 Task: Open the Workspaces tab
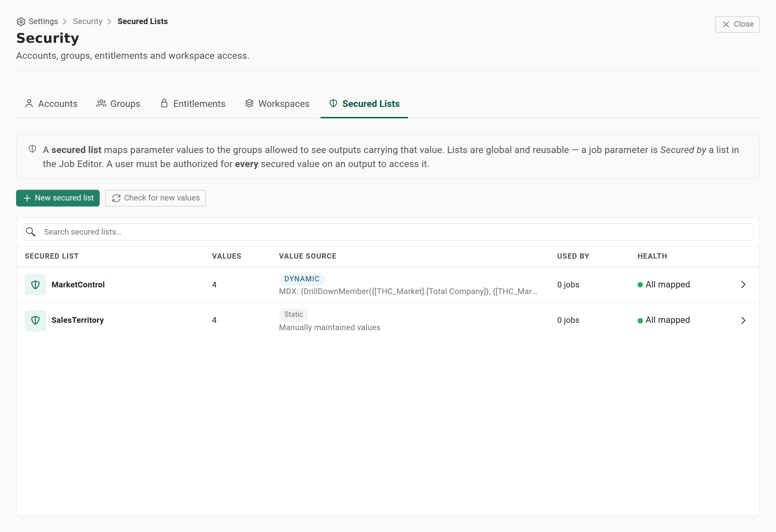point(277,104)
